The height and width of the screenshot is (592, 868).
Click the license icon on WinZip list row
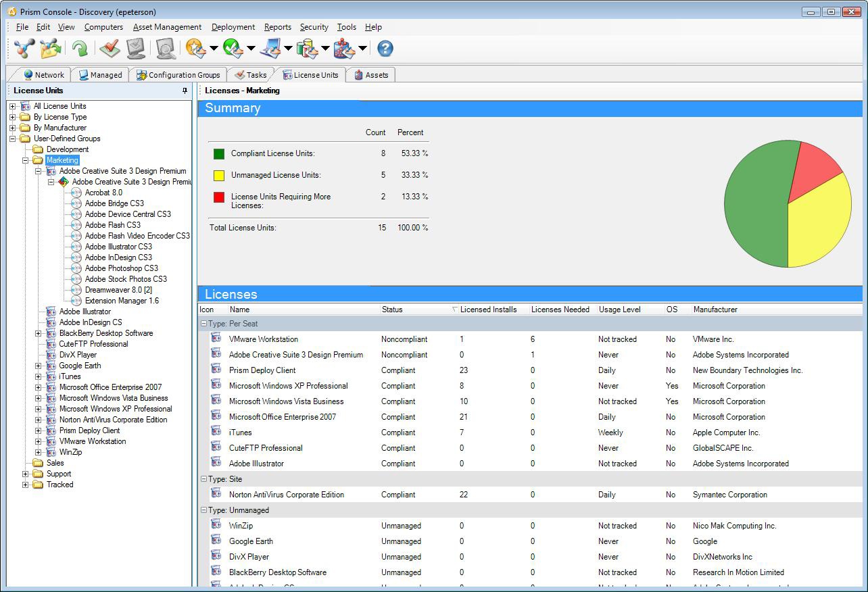point(216,525)
